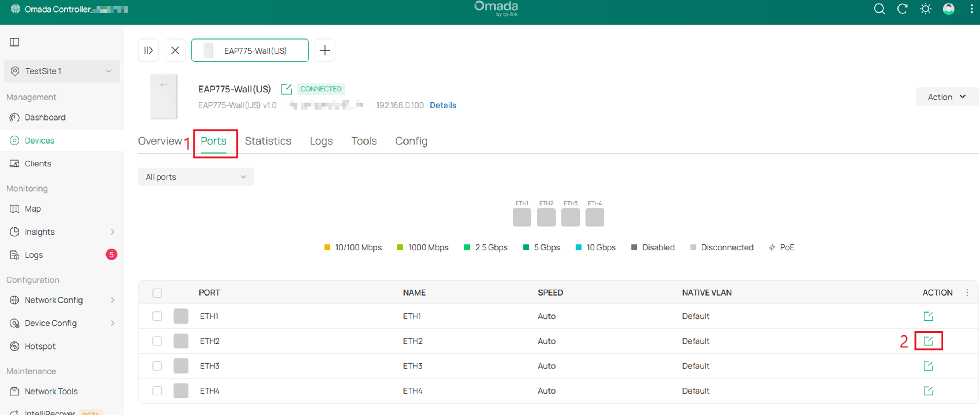This screenshot has width=980, height=415.
Task: Collapse the sidebar with the panel icon
Action: [x=14, y=42]
